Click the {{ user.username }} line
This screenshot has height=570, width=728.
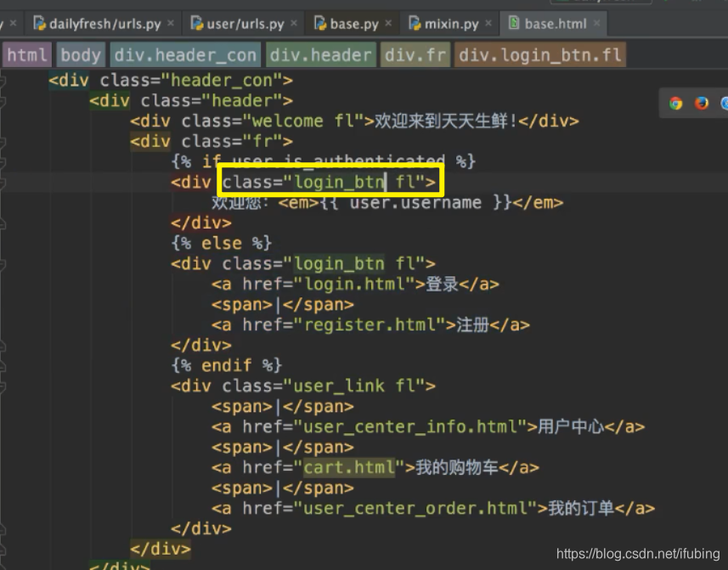pyautogui.click(x=387, y=203)
